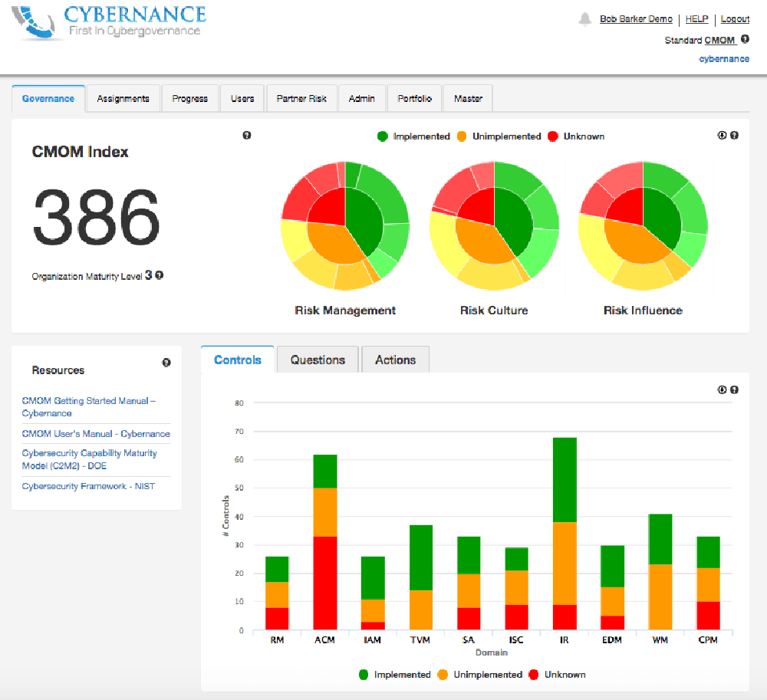Click the Cybernance logo
This screenshot has height=700, width=767.
tap(109, 22)
